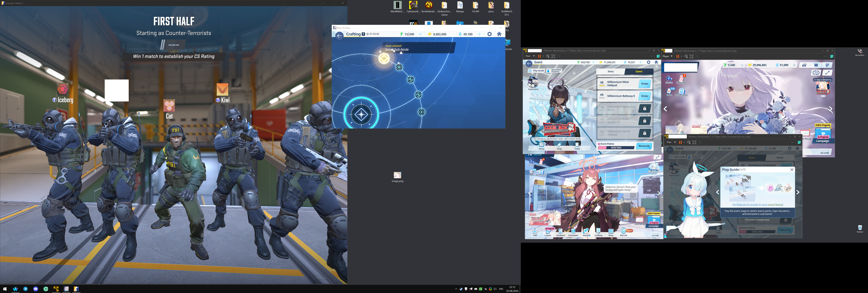868x293 pixels.
Task: Go back using the Crafting window's arrow
Action: 339,35
